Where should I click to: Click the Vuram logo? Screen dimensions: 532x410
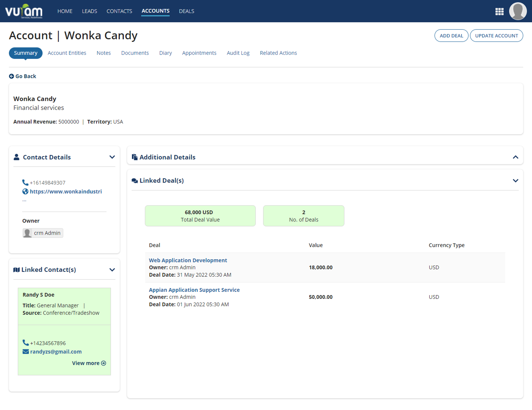(x=24, y=11)
